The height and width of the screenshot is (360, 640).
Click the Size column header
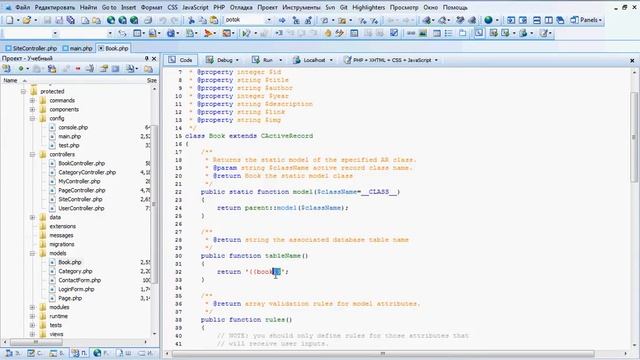tap(151, 80)
